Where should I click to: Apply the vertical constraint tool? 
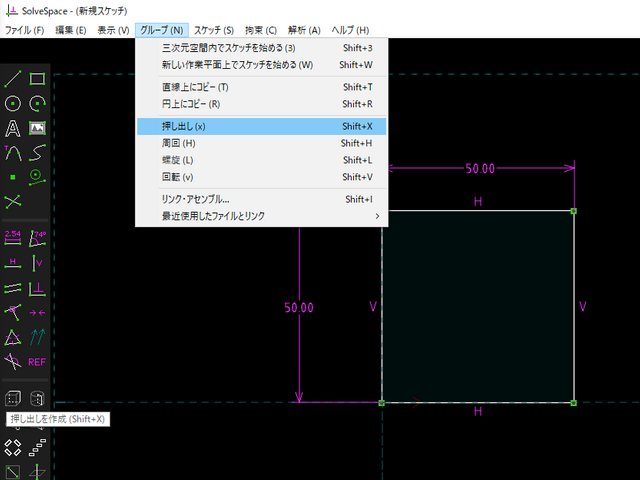37,263
